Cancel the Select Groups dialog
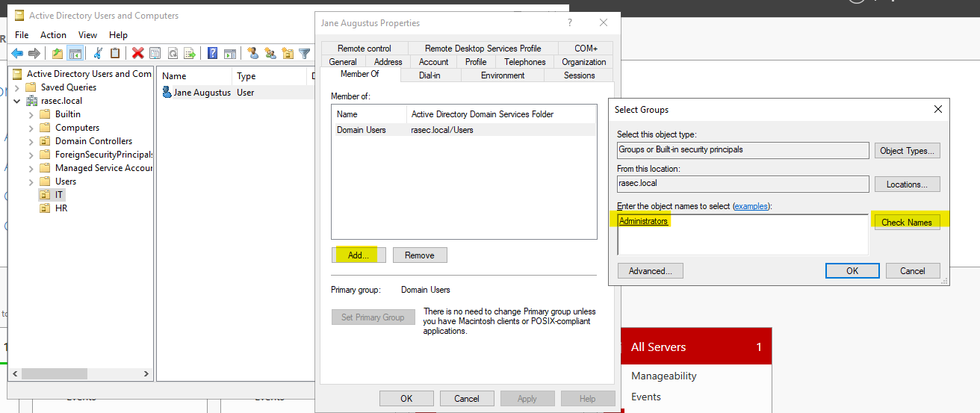The image size is (980, 413). tap(913, 271)
